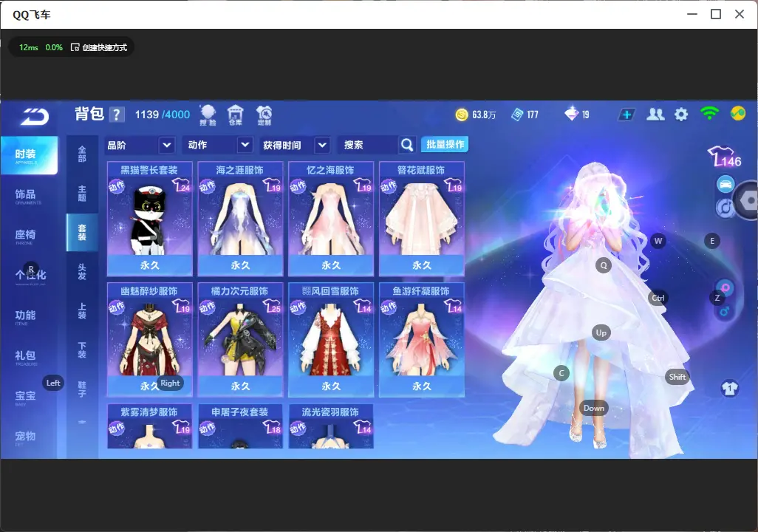
Task: Select the 上装 tops subcategory
Action: tap(82, 311)
